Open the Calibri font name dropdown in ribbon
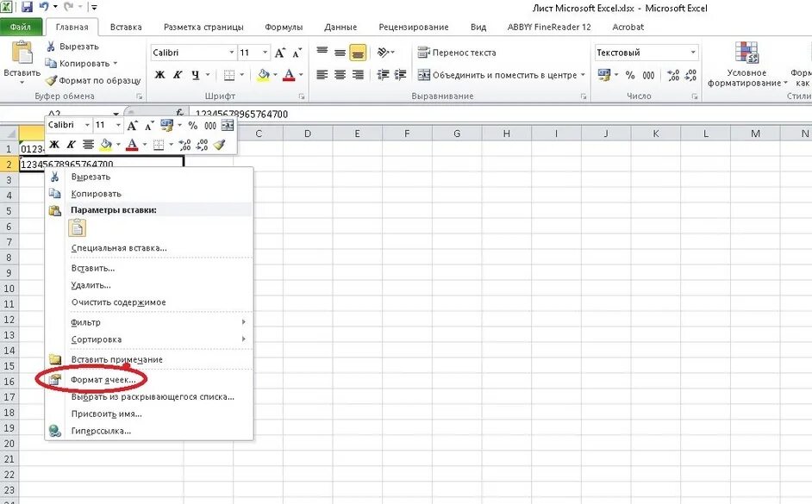The image size is (812, 504). pyautogui.click(x=232, y=53)
